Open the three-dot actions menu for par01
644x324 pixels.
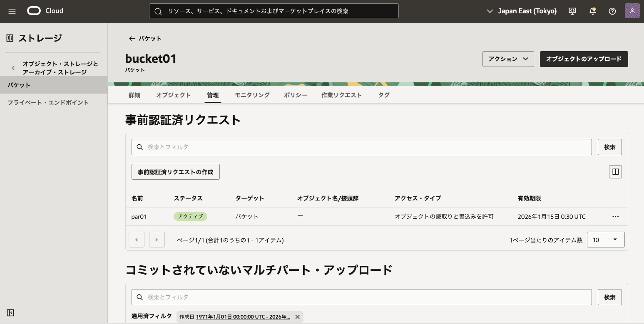[x=615, y=217]
